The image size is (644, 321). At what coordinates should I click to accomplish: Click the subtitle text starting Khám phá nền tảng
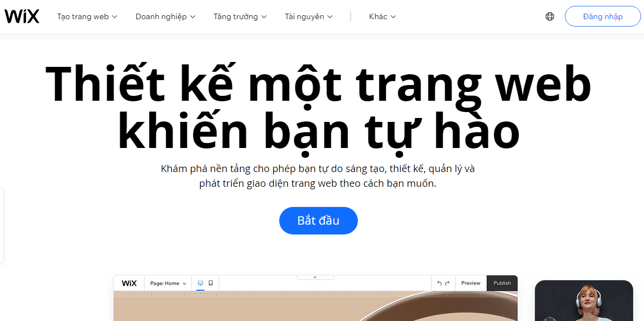[318, 176]
